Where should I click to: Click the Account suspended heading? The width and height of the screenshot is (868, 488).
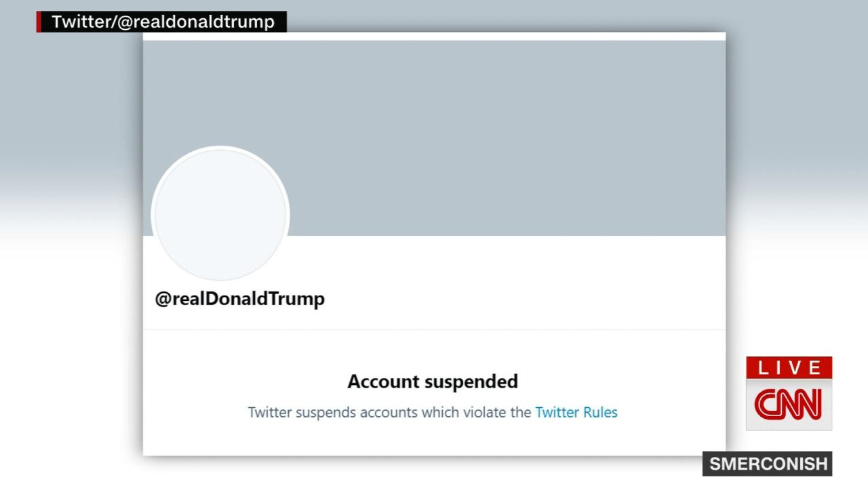432,381
